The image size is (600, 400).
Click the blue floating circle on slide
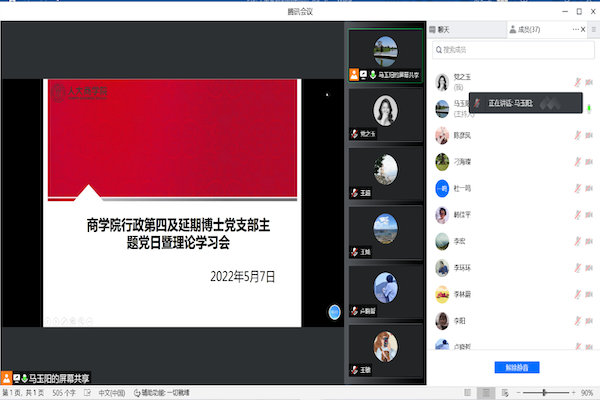pos(334,312)
